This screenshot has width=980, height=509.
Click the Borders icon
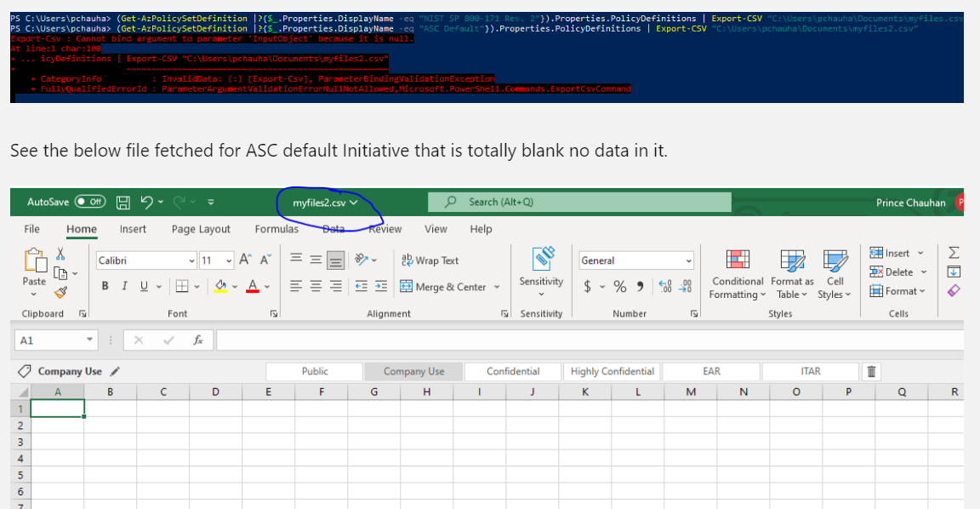pyautogui.click(x=182, y=286)
